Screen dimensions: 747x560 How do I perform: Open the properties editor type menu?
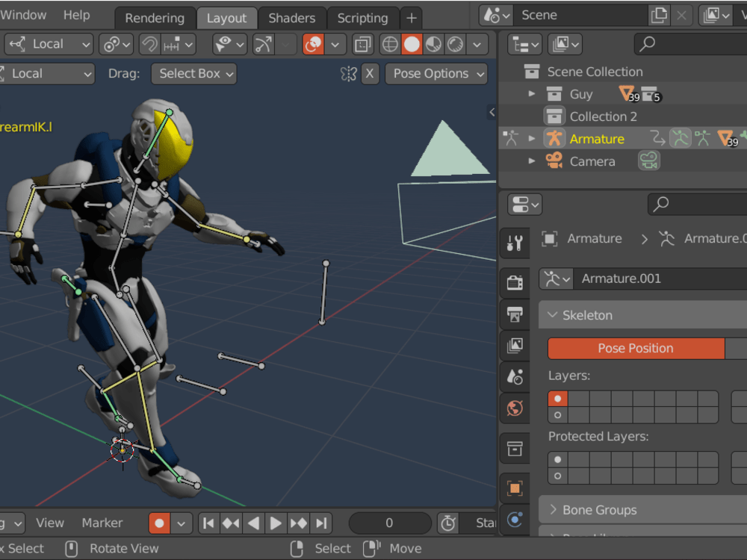coord(524,205)
